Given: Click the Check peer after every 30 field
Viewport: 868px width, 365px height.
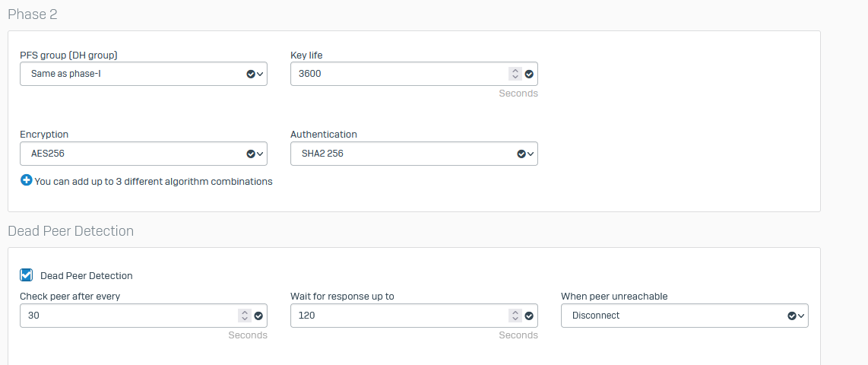Looking at the screenshot, I should 129,316.
